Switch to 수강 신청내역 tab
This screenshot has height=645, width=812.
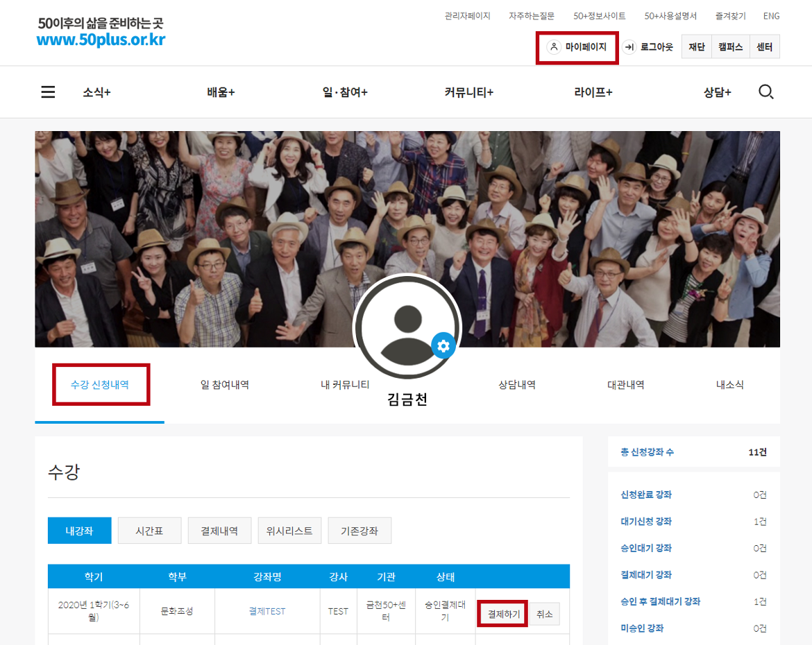99,385
